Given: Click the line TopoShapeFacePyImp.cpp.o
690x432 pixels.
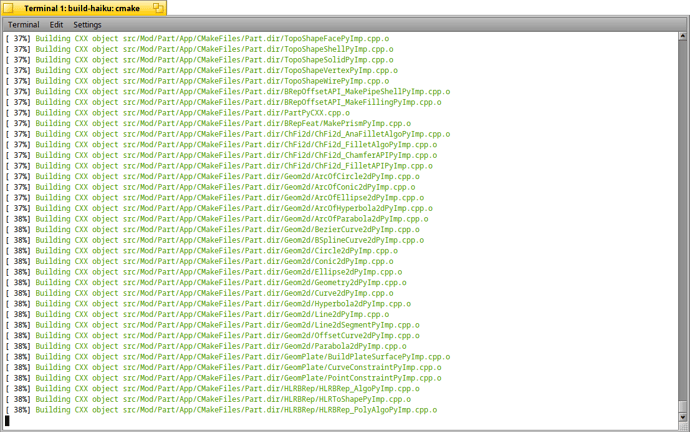Looking at the screenshot, I should tap(197, 39).
